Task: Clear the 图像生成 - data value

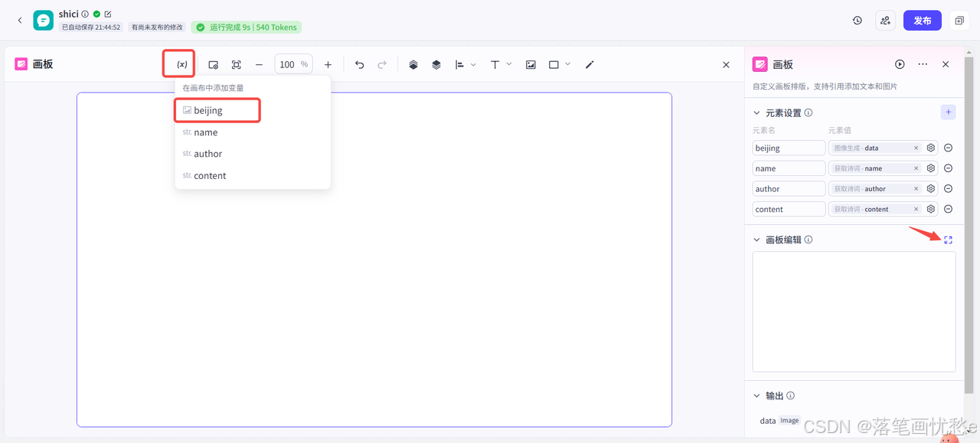Action: (x=916, y=148)
